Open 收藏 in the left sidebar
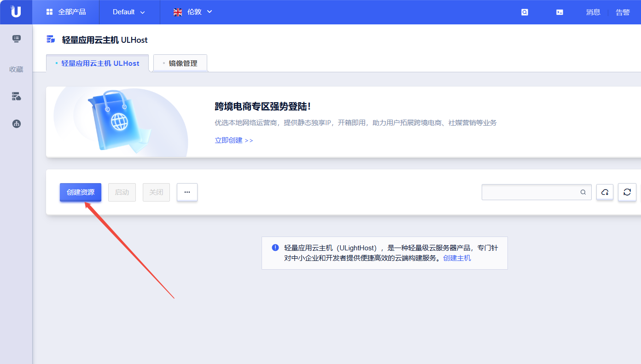Screen dimensions: 641x364 pyautogui.click(x=16, y=69)
